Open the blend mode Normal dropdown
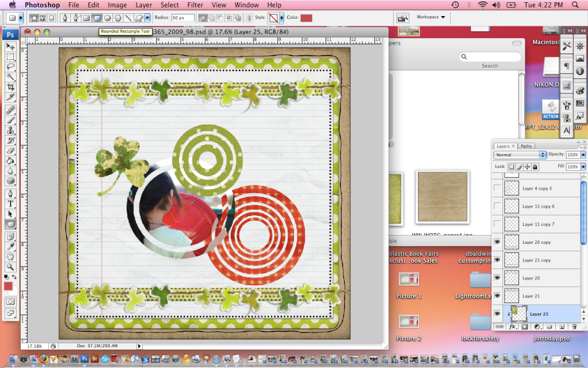This screenshot has width=588, height=368. pos(520,155)
